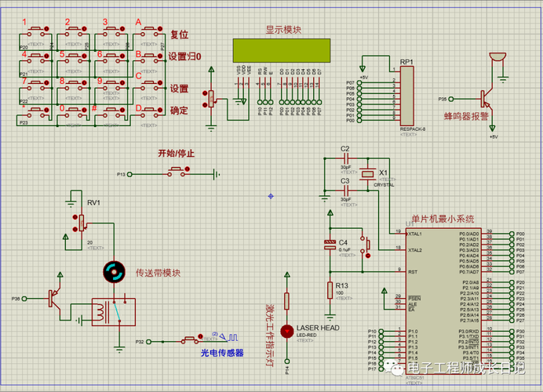Select the buzzer driver transistor at P35
The width and height of the screenshot is (543, 392).
(x=487, y=100)
